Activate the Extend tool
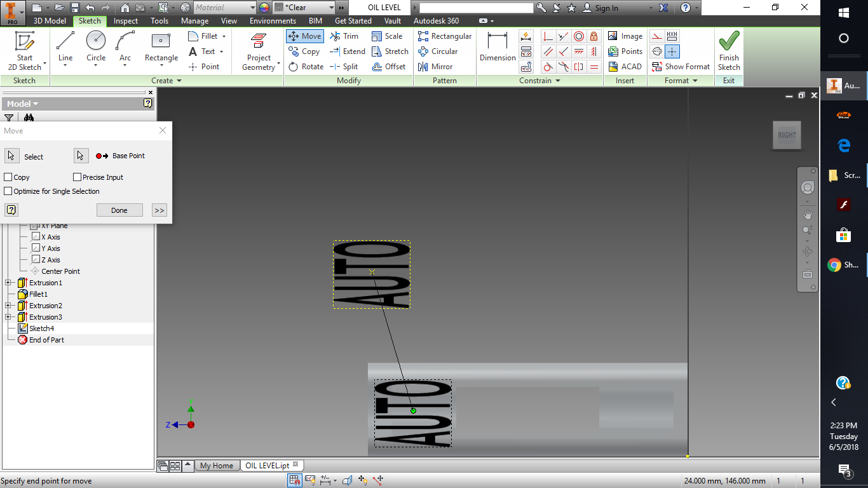Screen dimensions: 868x488 [347, 51]
